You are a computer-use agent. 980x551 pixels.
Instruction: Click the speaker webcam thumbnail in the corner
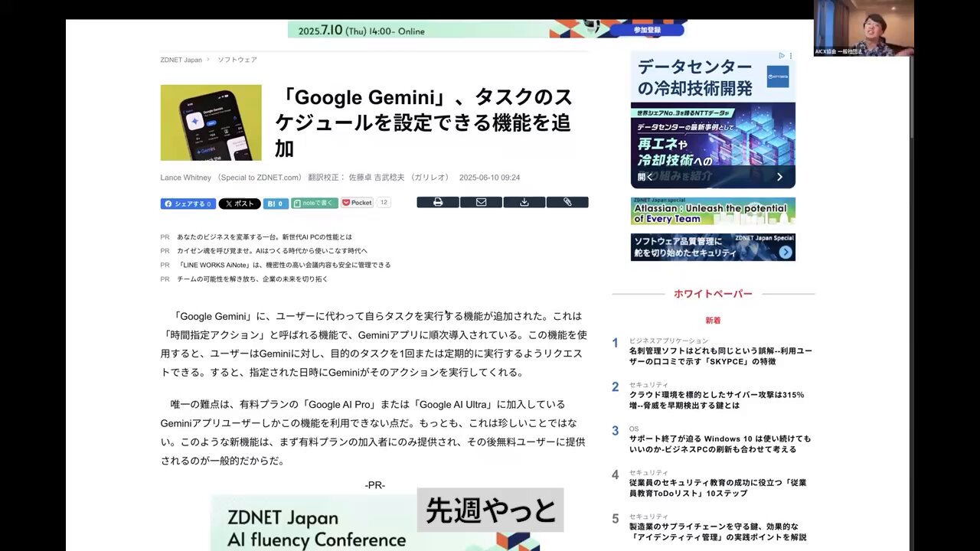tap(864, 28)
